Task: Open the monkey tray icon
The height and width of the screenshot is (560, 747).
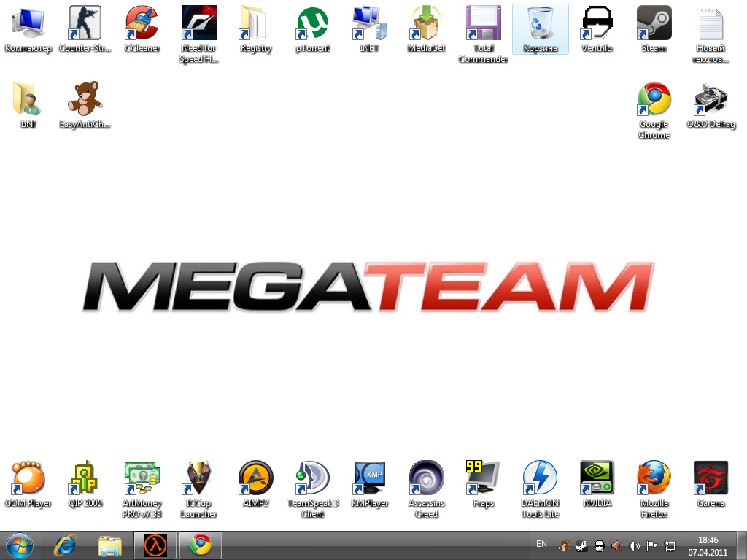Action: (564, 545)
